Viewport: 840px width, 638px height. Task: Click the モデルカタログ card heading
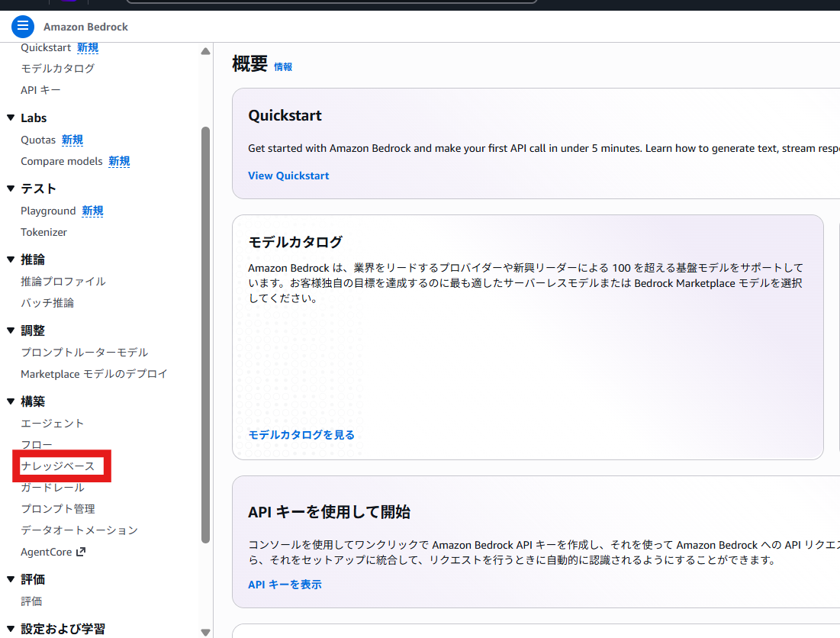pos(295,242)
